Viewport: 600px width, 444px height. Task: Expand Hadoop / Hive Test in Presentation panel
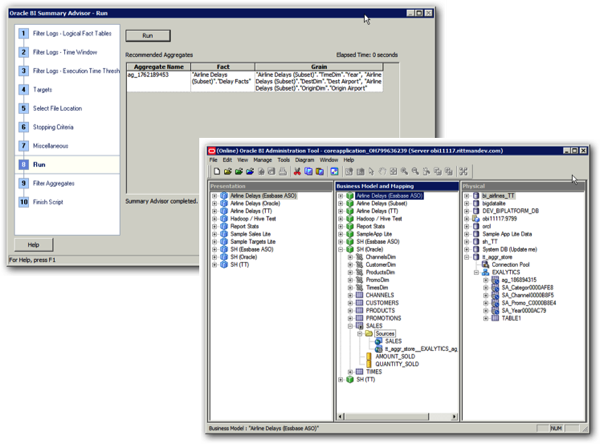click(215, 219)
